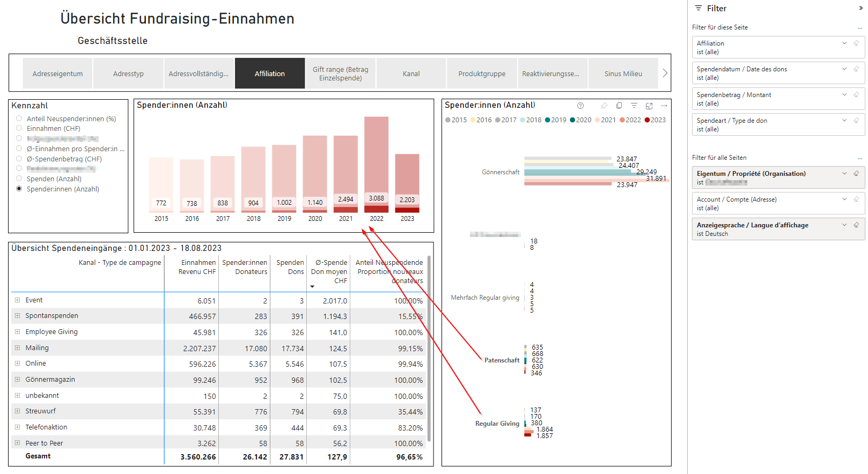Screen dimensions: 868x474
Task: Open options for 'Filter für diese Seite'
Action: (x=860, y=27)
